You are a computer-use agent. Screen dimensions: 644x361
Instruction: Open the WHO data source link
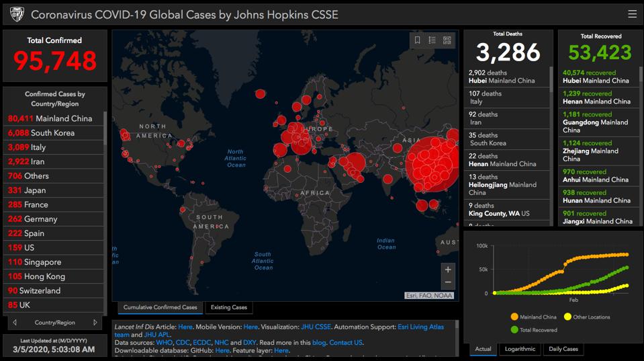[x=164, y=342]
